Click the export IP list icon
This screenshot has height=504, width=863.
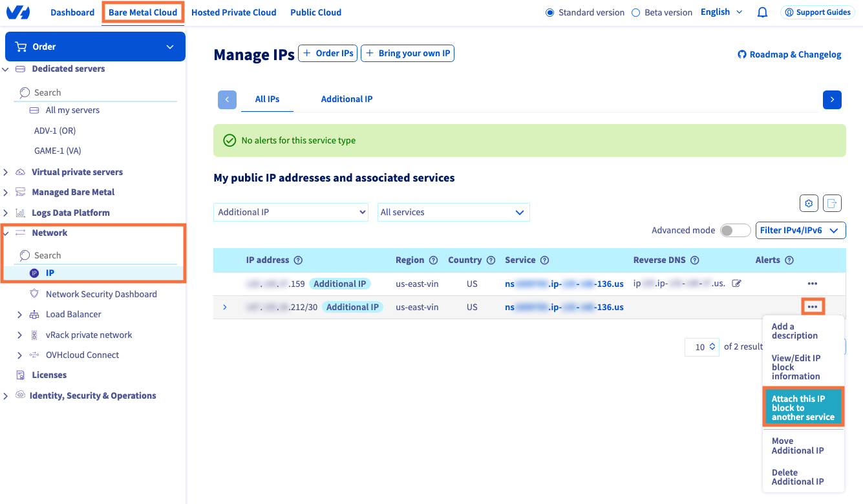tap(832, 204)
